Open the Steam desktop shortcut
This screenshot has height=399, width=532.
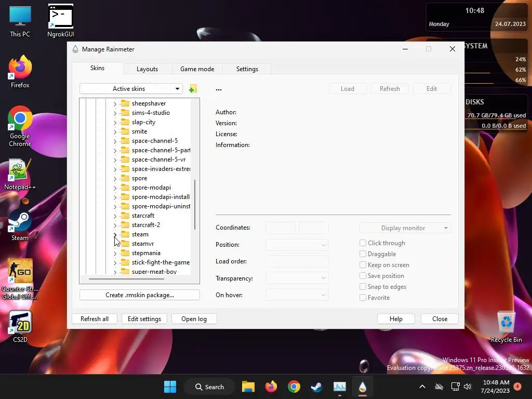pos(20,225)
